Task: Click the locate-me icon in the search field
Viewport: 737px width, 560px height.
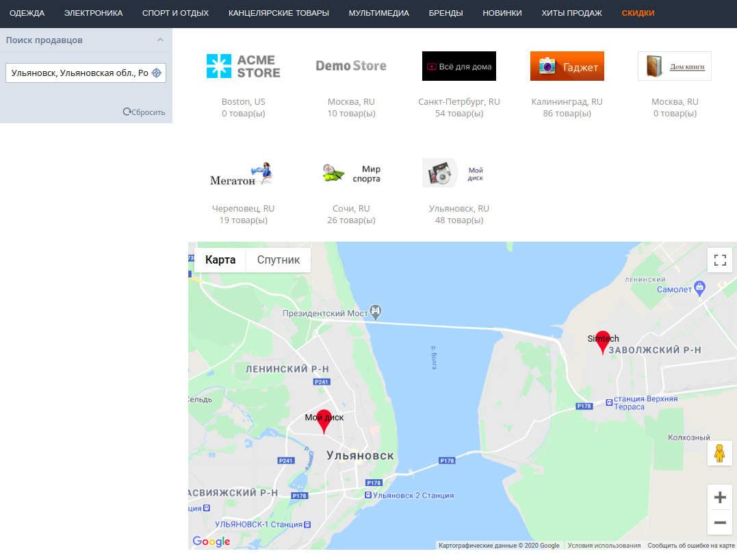Action: pyautogui.click(x=156, y=73)
